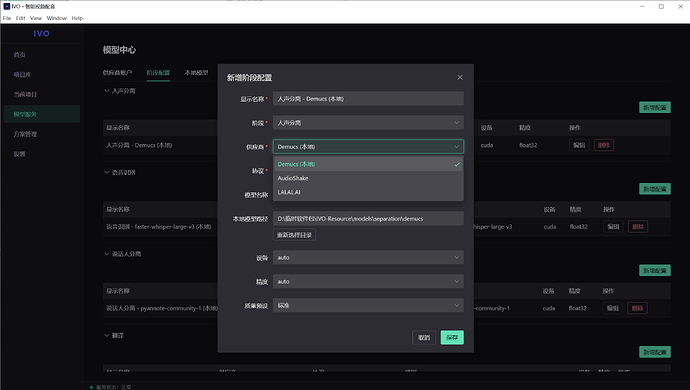Click the checkmark beside Demucs option

tap(457, 164)
